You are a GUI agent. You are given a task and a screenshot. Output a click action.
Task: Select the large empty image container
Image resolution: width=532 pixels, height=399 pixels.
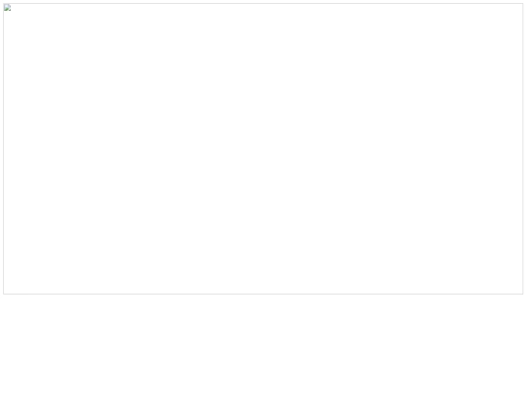(263, 149)
